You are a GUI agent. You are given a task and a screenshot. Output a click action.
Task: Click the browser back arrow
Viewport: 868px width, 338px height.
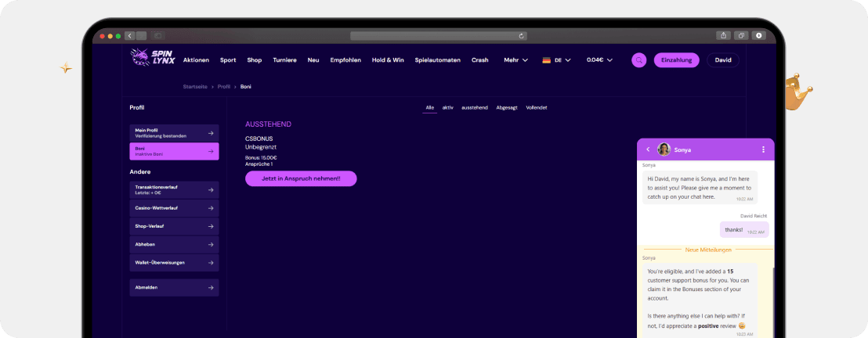pos(129,35)
